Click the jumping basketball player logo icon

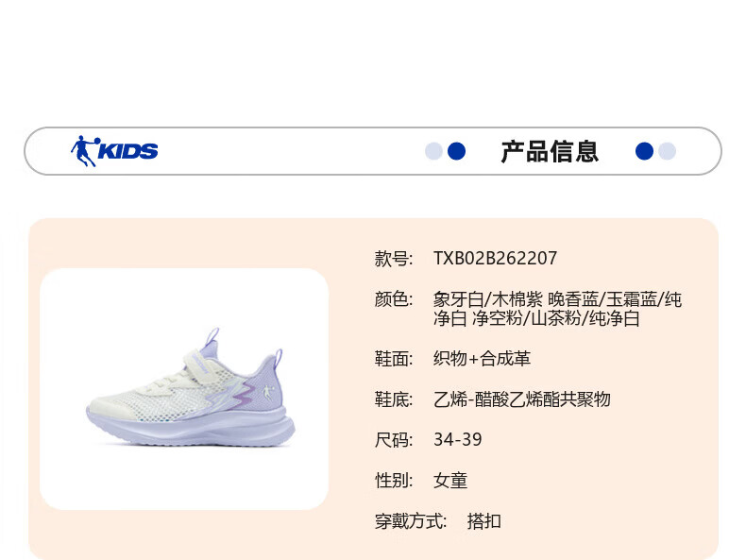click(x=85, y=151)
